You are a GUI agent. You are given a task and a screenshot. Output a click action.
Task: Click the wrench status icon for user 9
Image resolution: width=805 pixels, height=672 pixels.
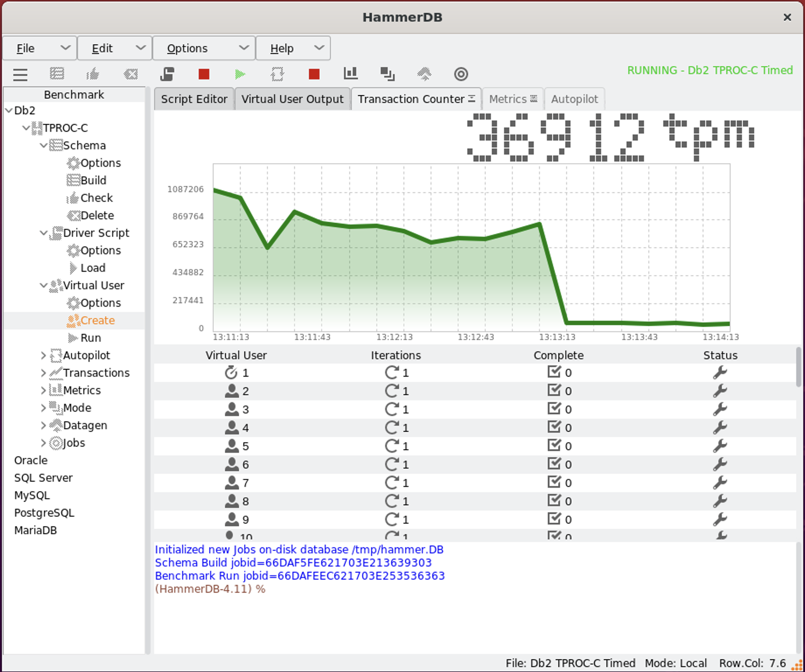[720, 520]
